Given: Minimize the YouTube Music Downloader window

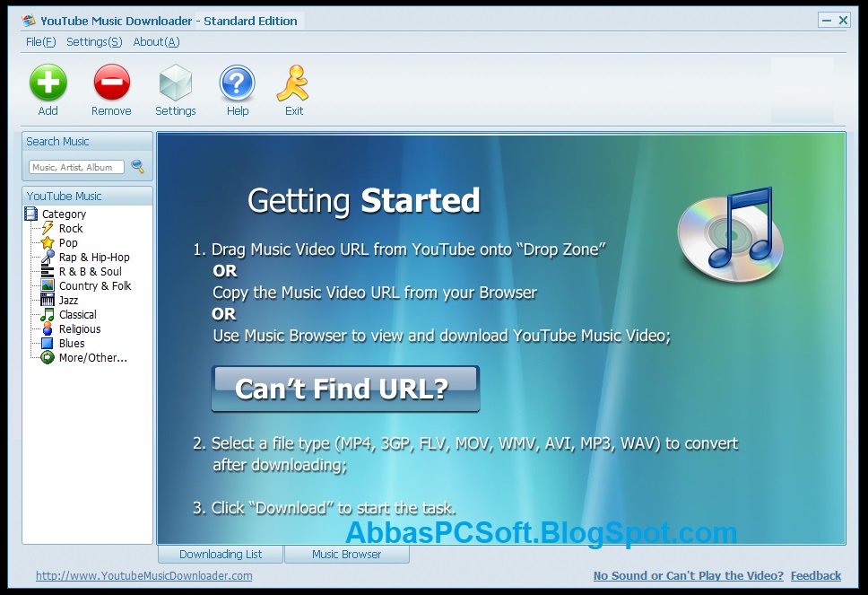Looking at the screenshot, I should point(827,21).
